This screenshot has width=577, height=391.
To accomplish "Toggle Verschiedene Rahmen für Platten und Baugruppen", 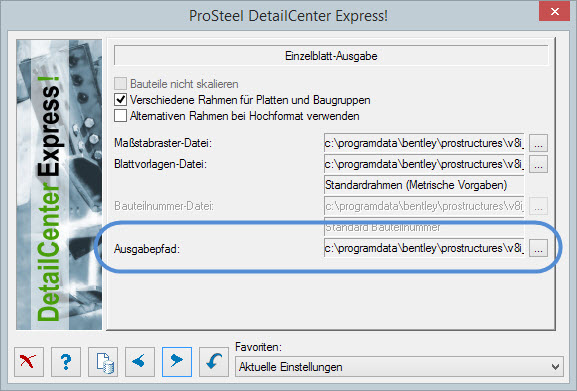I will pos(120,100).
